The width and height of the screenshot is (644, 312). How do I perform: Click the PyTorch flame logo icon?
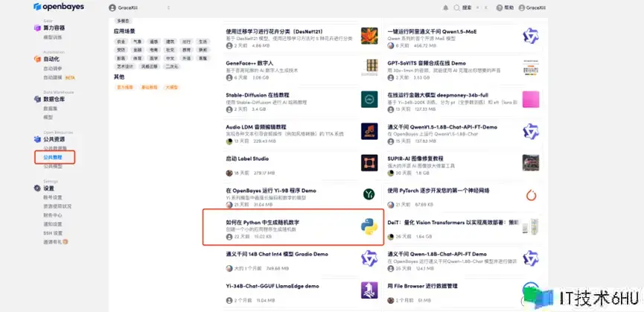pos(531,195)
